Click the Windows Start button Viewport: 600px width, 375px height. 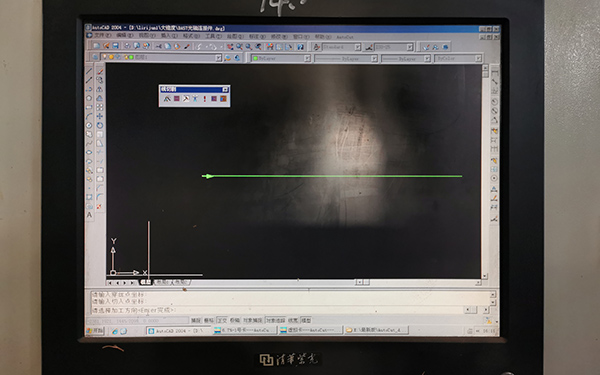click(95, 331)
